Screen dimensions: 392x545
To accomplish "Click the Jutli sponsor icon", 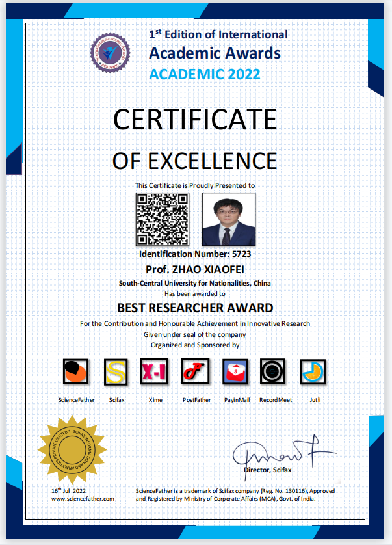I will (x=314, y=371).
